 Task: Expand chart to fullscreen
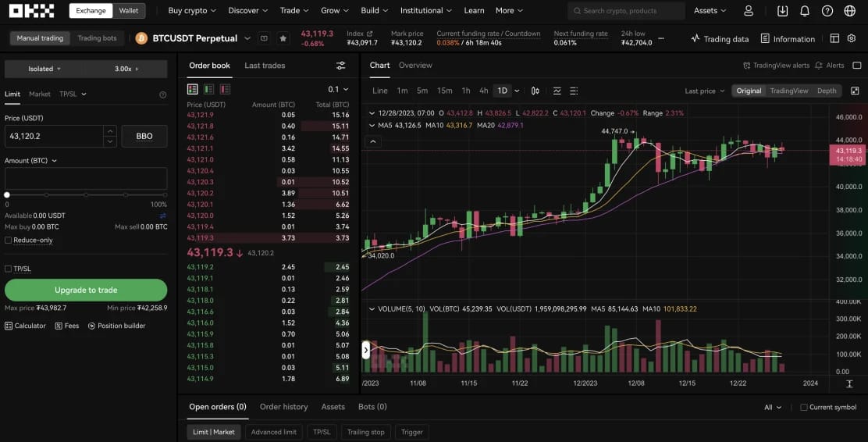point(855,91)
